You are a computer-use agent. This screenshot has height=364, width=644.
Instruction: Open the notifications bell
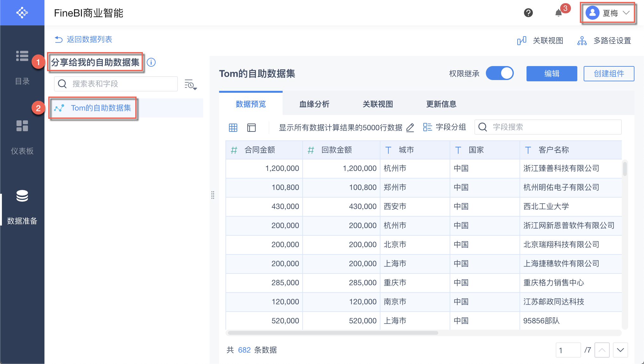click(x=559, y=13)
